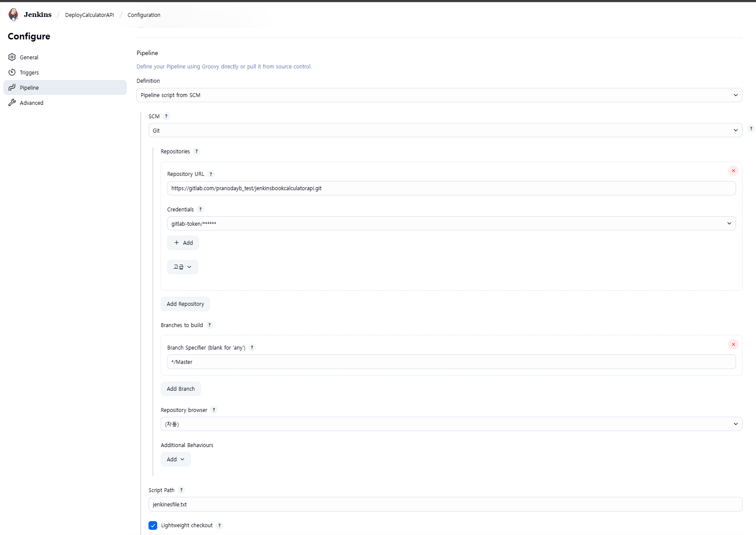756x535 pixels.
Task: Toggle Lightweight checkout checkbox
Action: 153,525
